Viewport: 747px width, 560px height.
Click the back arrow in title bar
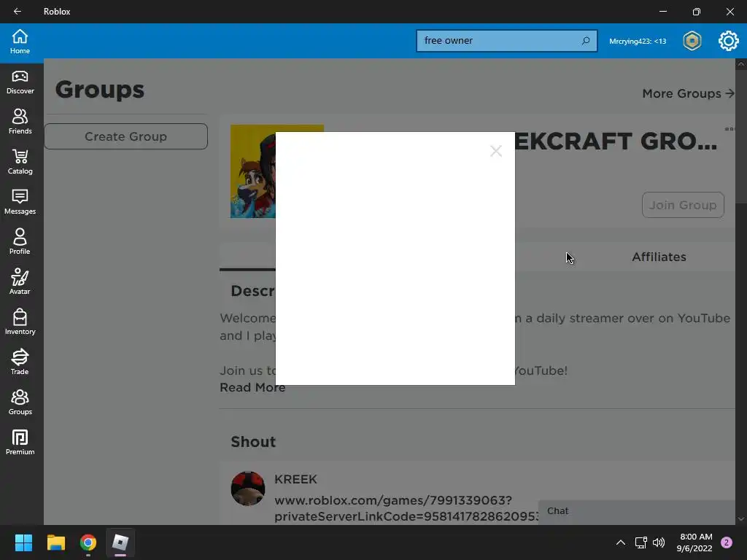[18, 12]
